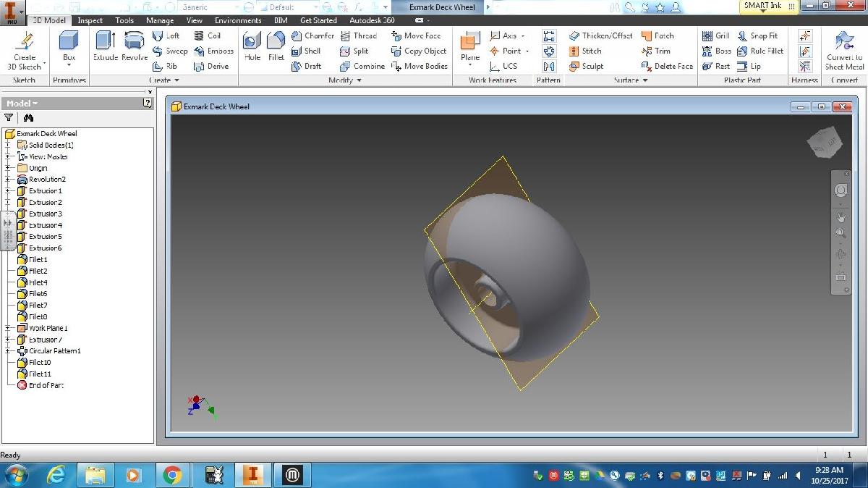The width and height of the screenshot is (868, 488).
Task: Open the Axis dropdown arrow
Action: pos(523,35)
